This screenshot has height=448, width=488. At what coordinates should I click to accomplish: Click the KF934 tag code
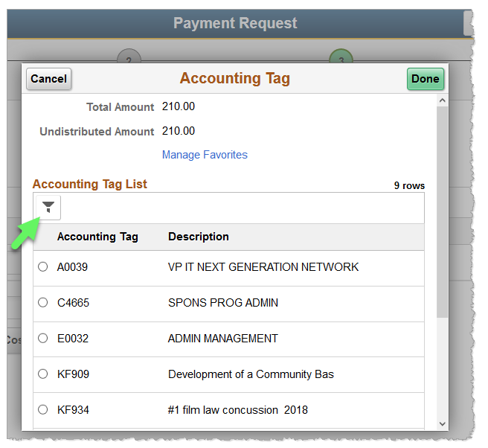pos(73,410)
